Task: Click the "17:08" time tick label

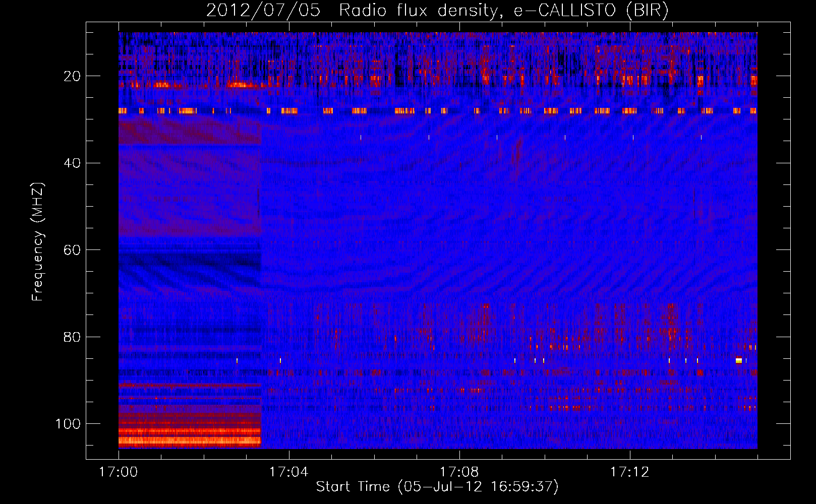Action: 459,472
